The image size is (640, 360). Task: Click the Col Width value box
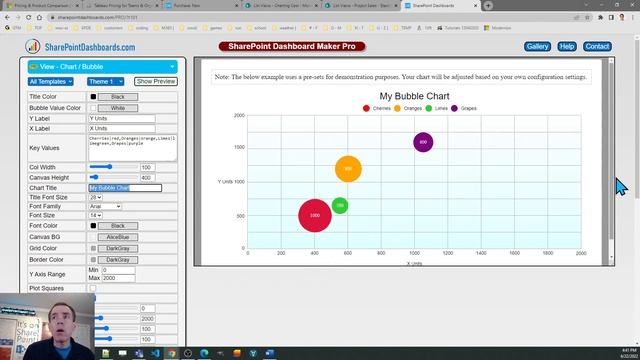147,167
